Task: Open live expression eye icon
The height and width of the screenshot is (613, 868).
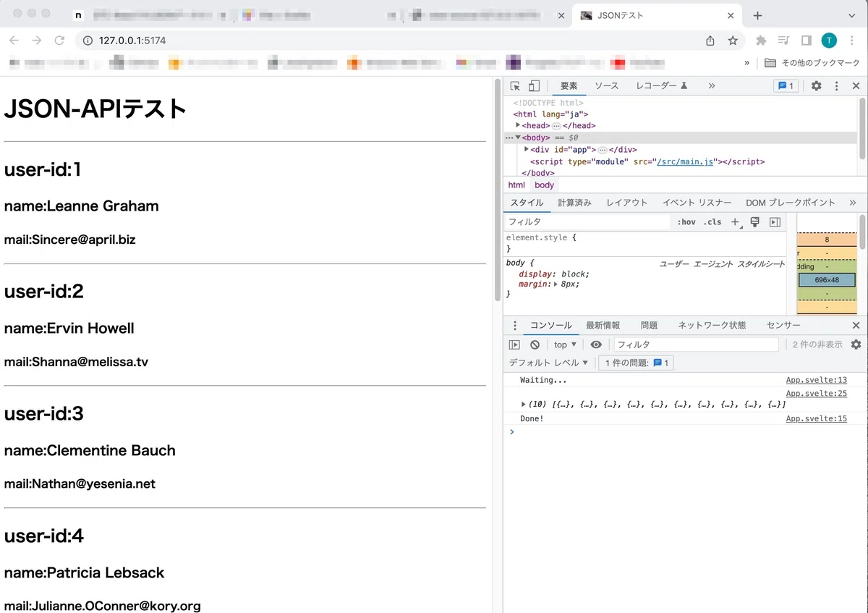Action: point(596,344)
